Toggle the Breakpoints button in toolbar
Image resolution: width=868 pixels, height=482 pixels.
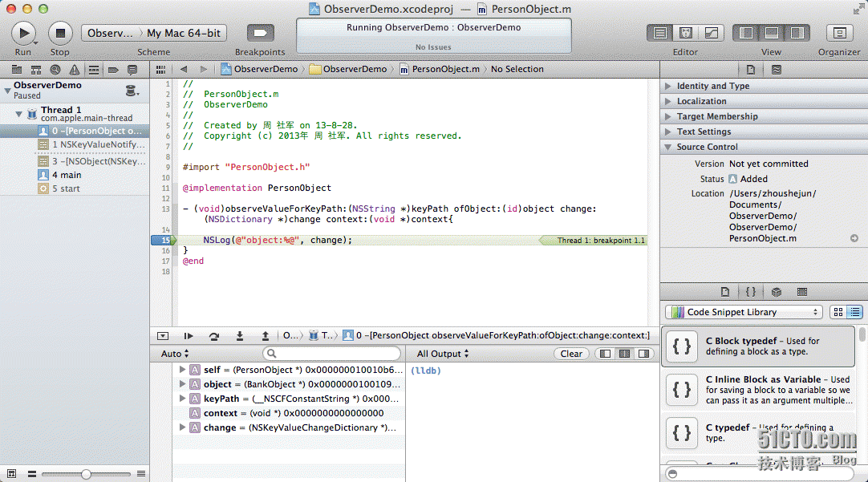(260, 33)
